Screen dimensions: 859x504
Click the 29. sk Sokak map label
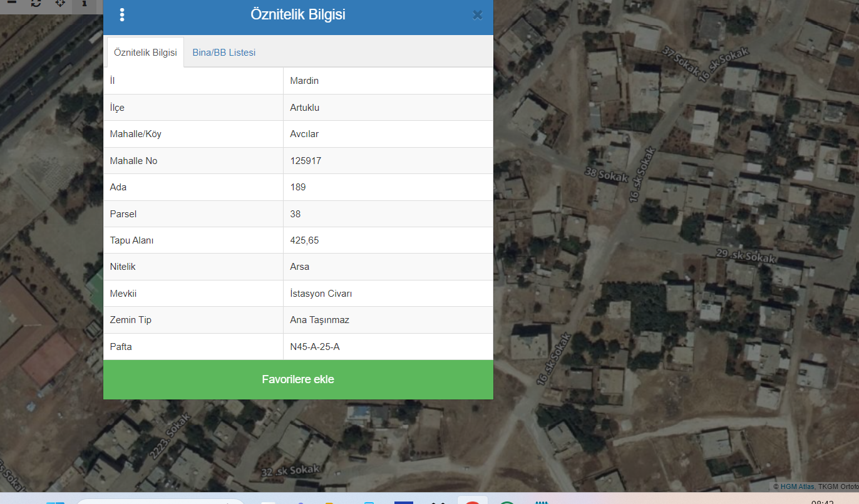tap(746, 255)
